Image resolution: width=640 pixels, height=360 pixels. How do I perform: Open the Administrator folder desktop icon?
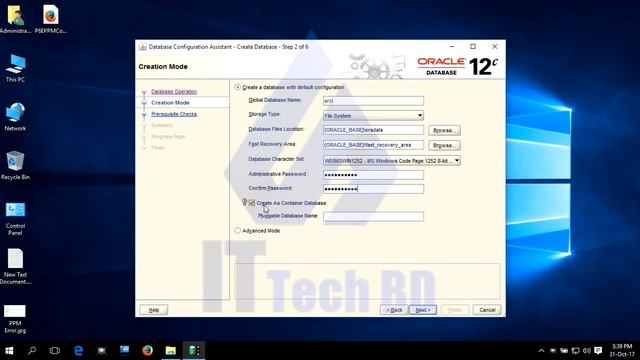16,19
